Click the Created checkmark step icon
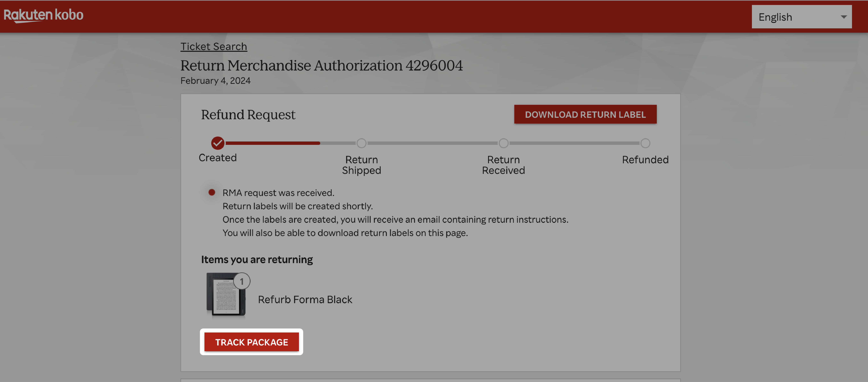The width and height of the screenshot is (868, 382). (218, 143)
